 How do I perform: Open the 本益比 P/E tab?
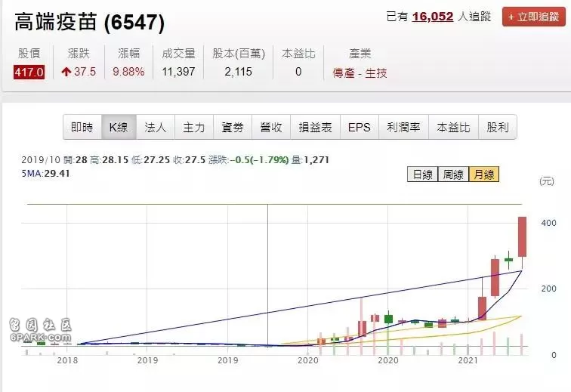pyautogui.click(x=453, y=127)
